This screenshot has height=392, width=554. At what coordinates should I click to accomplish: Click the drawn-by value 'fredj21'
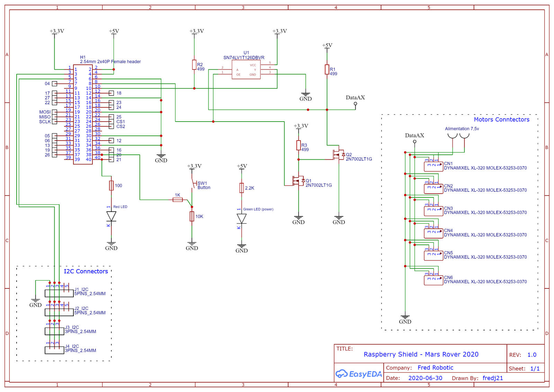(493, 378)
